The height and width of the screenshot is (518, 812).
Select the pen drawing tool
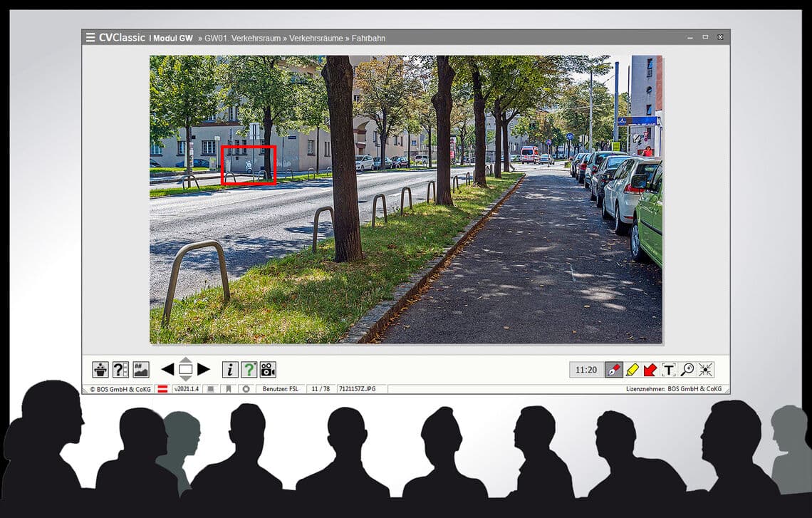tap(614, 369)
